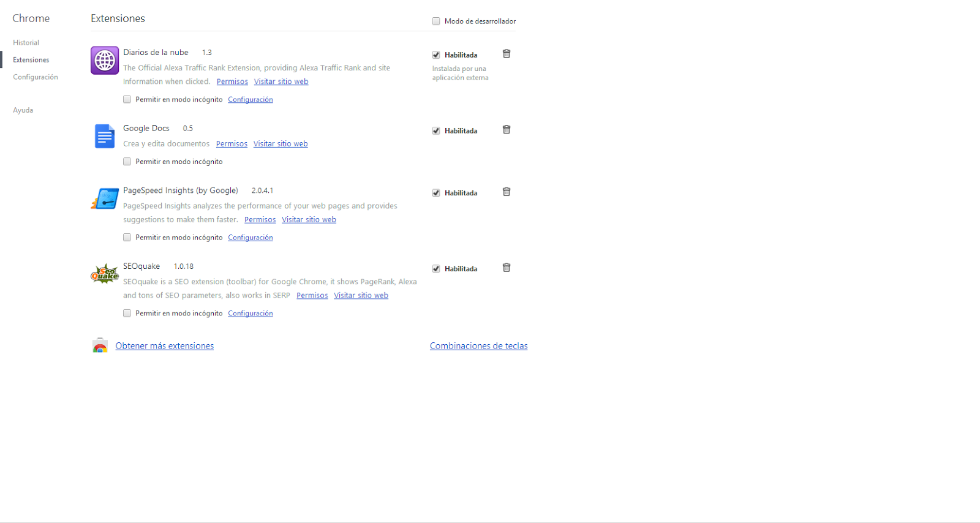Delete Google Docs extension via trash icon
Image resolution: width=980 pixels, height=523 pixels.
click(507, 130)
